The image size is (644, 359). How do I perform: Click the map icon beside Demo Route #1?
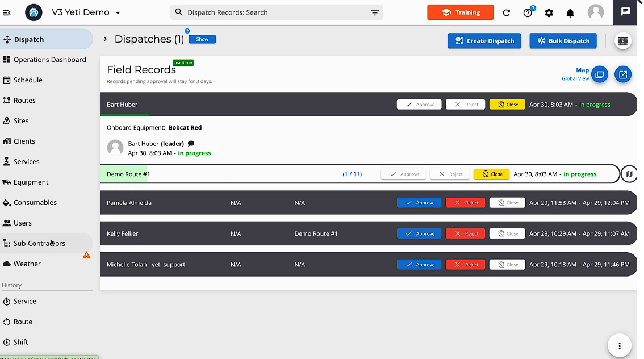coord(629,174)
